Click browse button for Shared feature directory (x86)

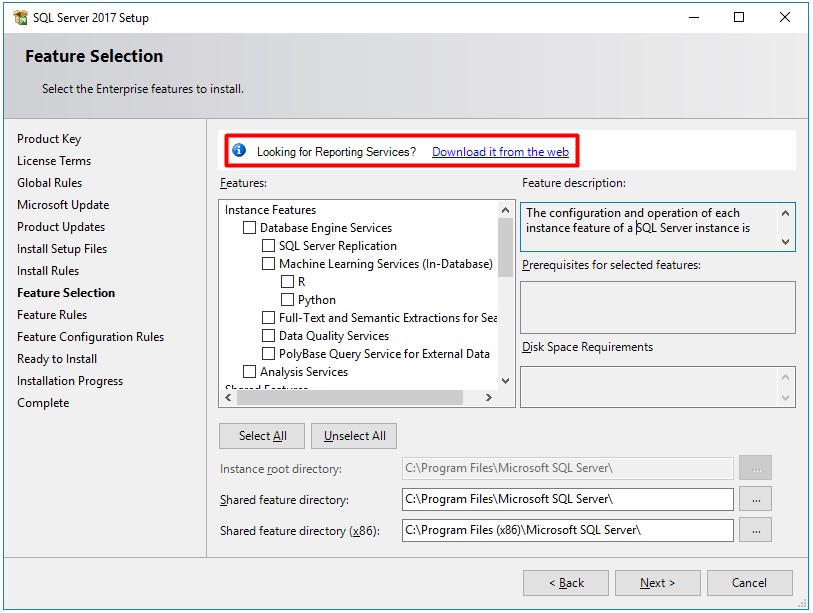tap(756, 531)
